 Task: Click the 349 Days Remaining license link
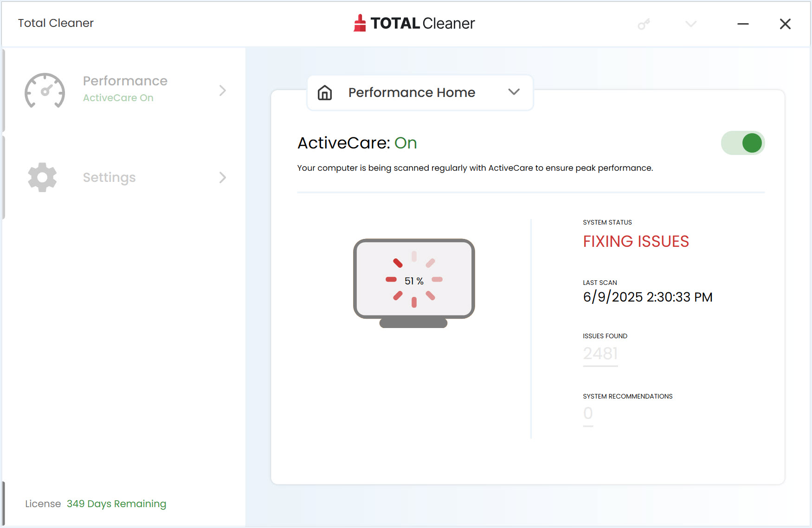[116, 504]
